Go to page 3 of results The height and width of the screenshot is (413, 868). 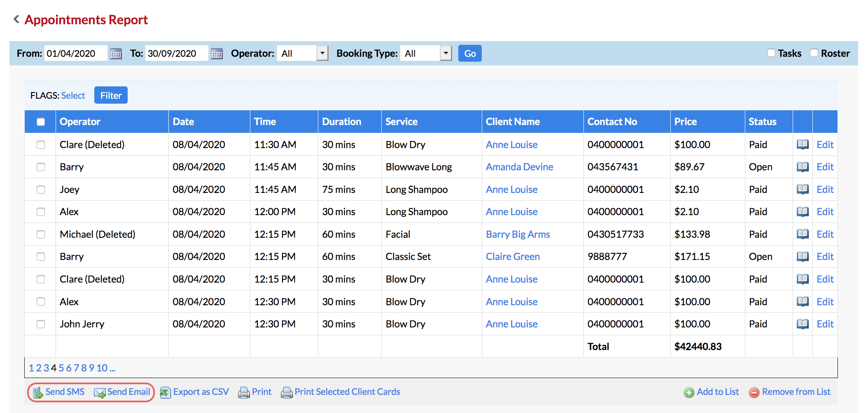[46, 368]
